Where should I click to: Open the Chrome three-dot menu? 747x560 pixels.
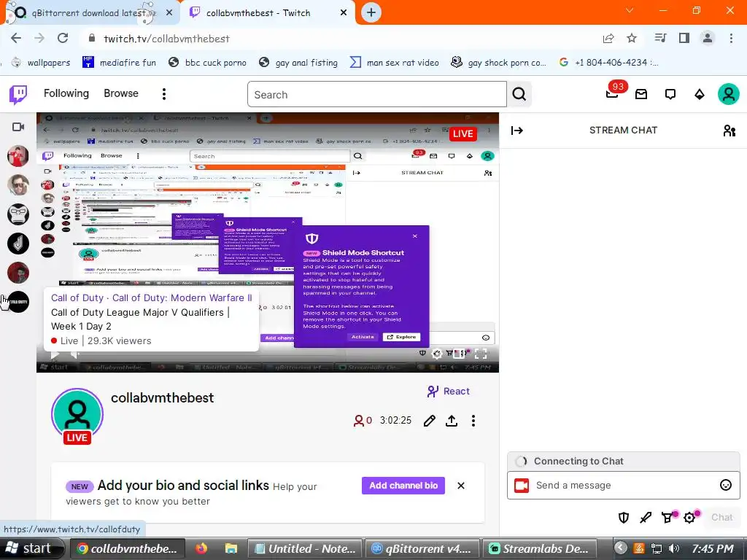point(731,39)
